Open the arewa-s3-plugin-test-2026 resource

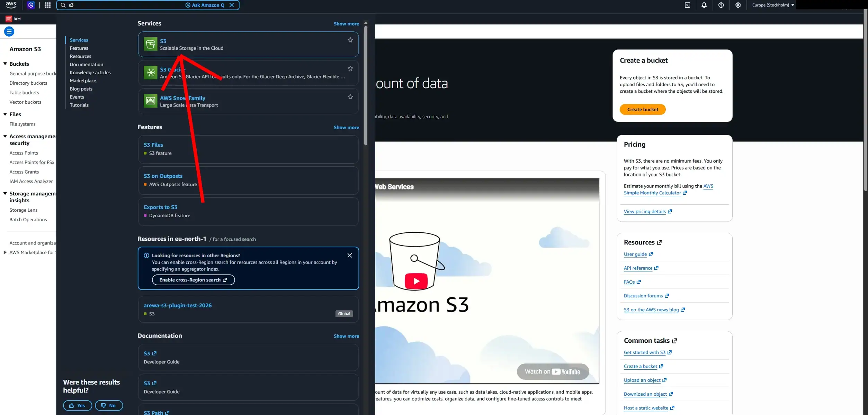click(x=177, y=305)
